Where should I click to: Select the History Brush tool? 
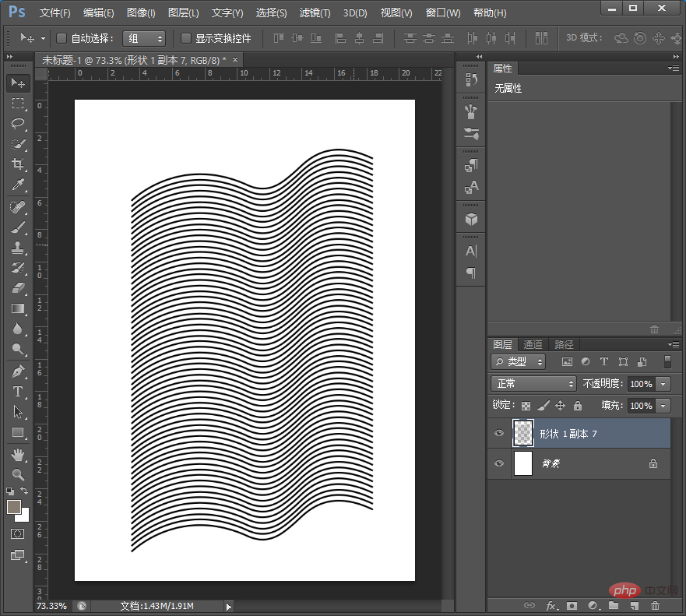[18, 268]
